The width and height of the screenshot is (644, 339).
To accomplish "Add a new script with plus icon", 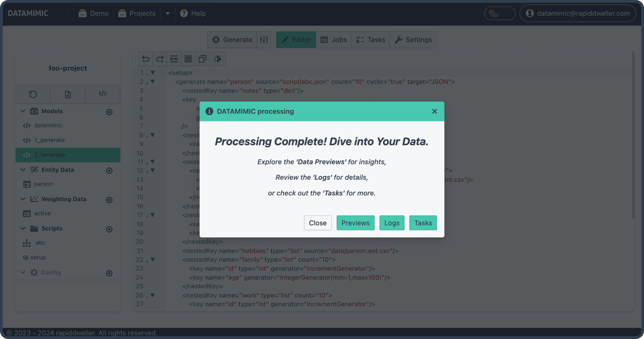I will [109, 229].
